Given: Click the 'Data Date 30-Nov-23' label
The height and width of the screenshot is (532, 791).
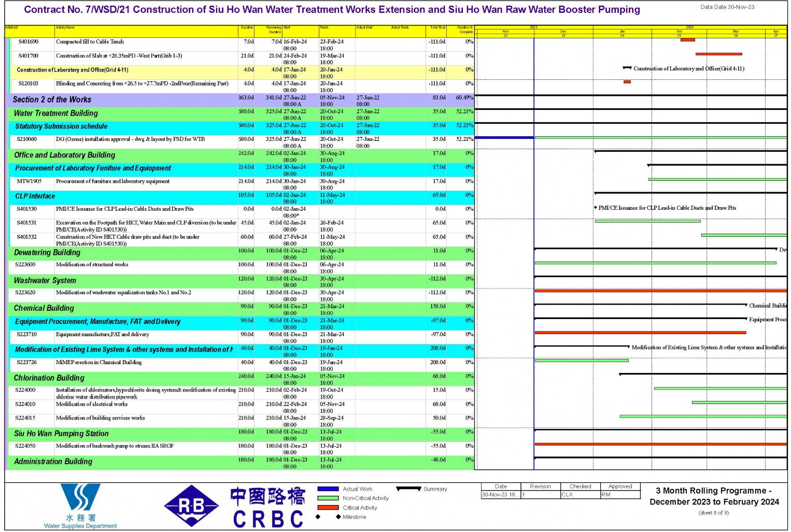Looking at the screenshot, I should coord(727,7).
